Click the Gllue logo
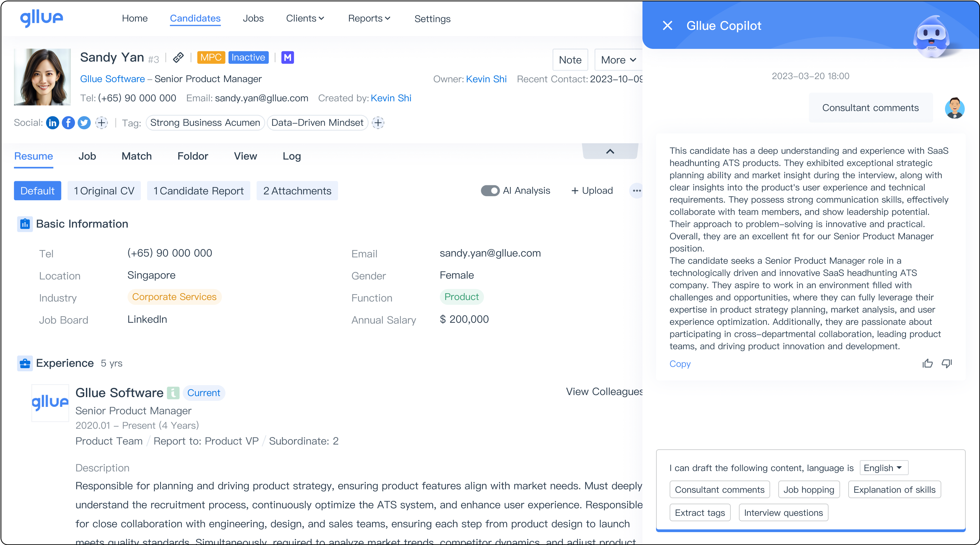 coord(41,18)
